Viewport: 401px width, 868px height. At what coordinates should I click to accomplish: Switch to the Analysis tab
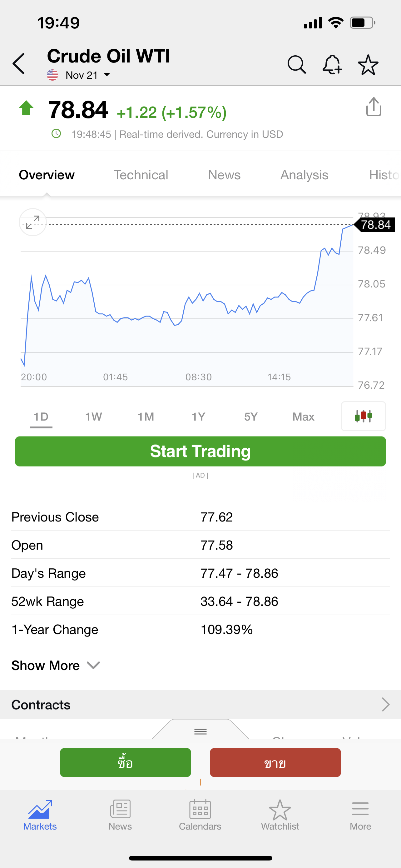304,175
